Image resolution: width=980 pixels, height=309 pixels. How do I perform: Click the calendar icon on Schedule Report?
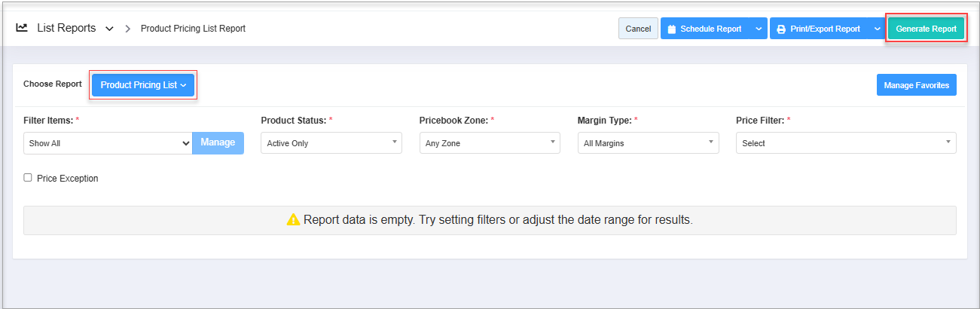pyautogui.click(x=672, y=29)
